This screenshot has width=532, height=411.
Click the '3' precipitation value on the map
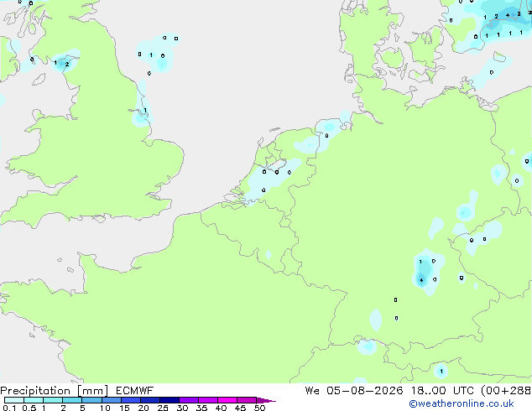[519, 14]
